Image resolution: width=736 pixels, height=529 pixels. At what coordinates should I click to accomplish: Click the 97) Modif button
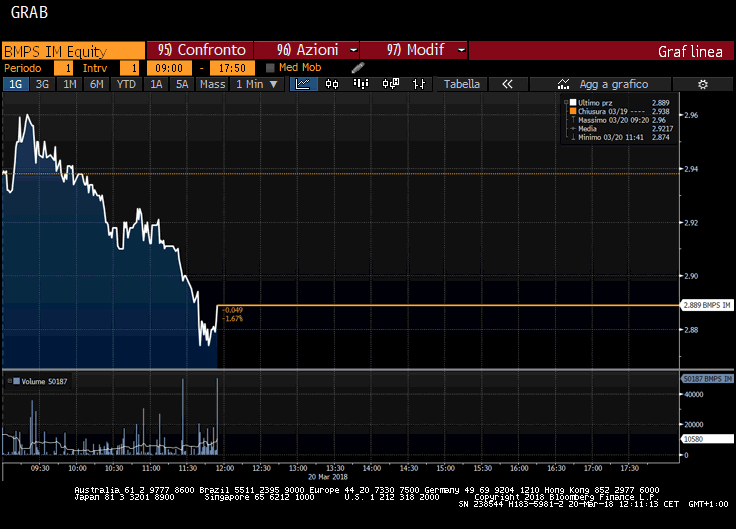click(414, 50)
